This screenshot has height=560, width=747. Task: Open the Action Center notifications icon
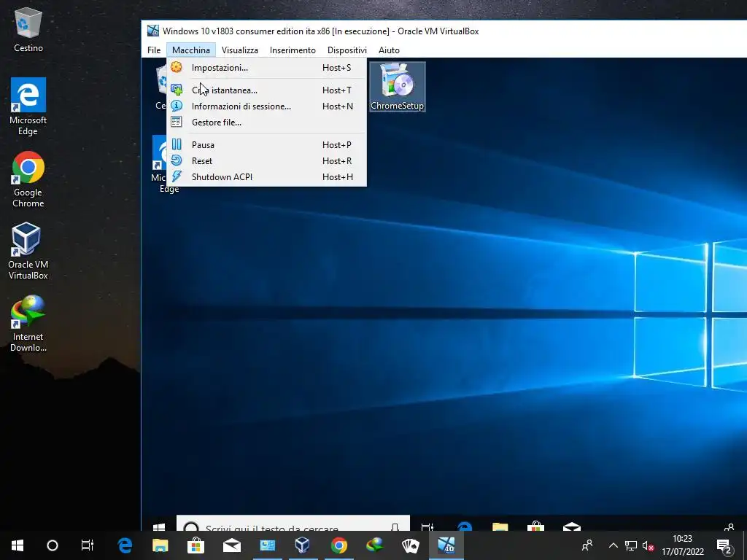pos(724,545)
